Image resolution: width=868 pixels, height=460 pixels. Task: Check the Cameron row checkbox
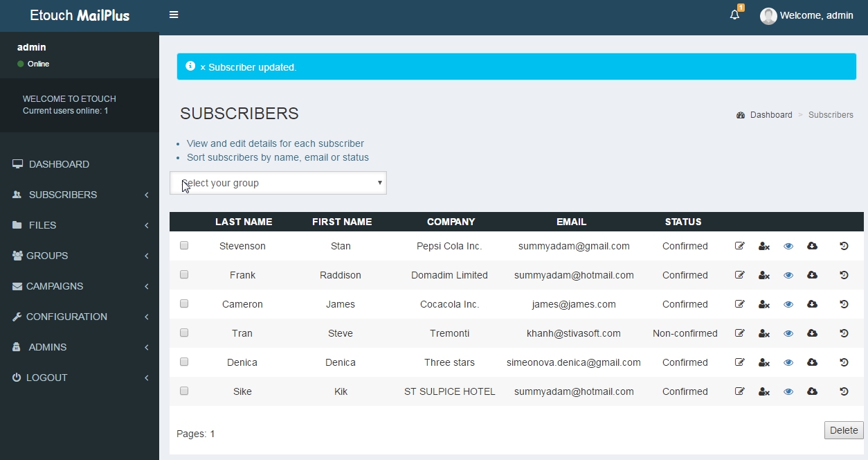184,303
